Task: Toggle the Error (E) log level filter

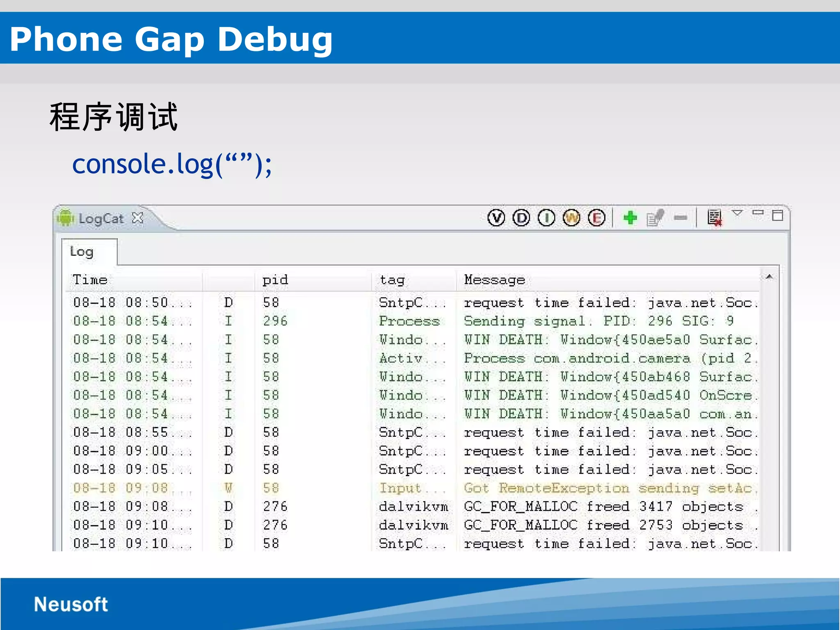Action: pyautogui.click(x=596, y=218)
